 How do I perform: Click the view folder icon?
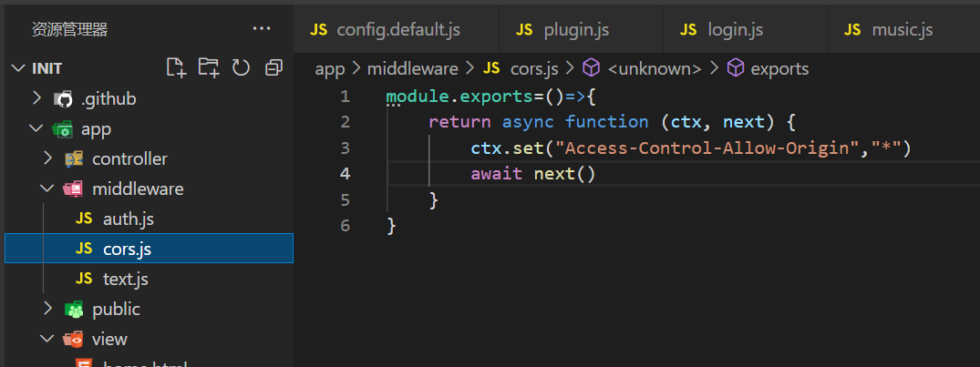pos(74,340)
